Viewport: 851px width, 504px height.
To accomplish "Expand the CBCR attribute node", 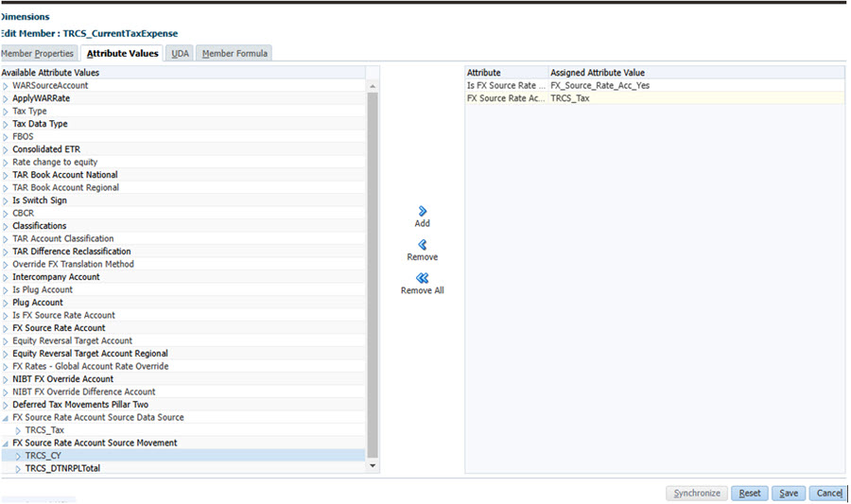I will (6, 213).
